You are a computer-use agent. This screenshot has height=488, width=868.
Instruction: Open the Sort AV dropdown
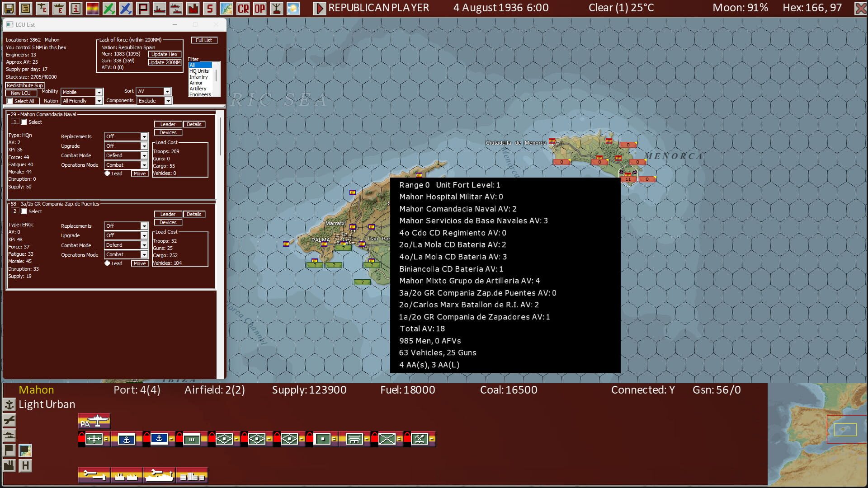pyautogui.click(x=167, y=91)
